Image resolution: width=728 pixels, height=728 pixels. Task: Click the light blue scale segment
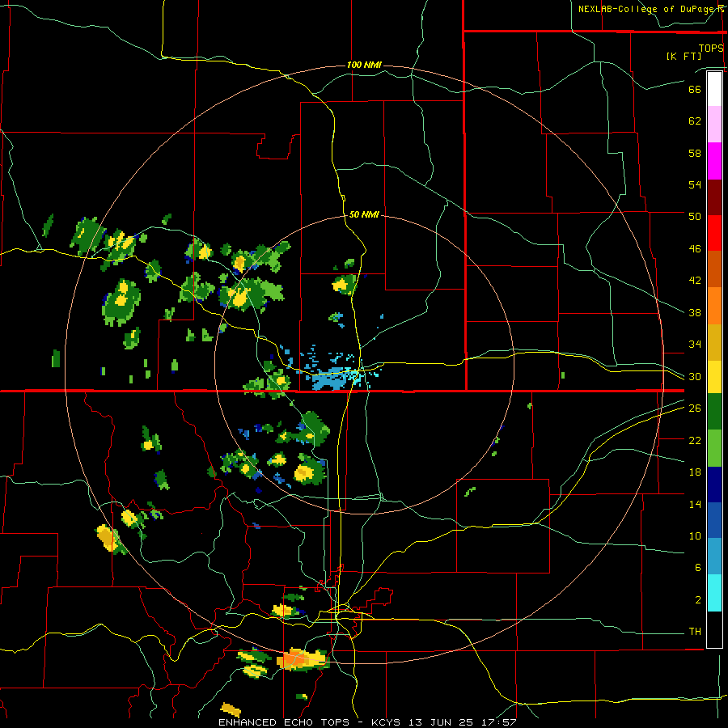click(x=714, y=556)
